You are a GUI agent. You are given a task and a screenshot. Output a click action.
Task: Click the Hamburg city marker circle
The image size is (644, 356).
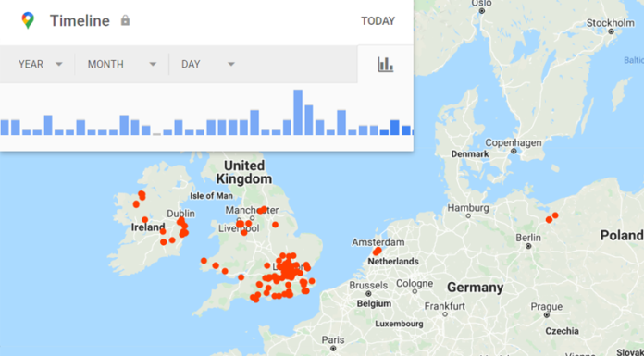[x=468, y=215]
